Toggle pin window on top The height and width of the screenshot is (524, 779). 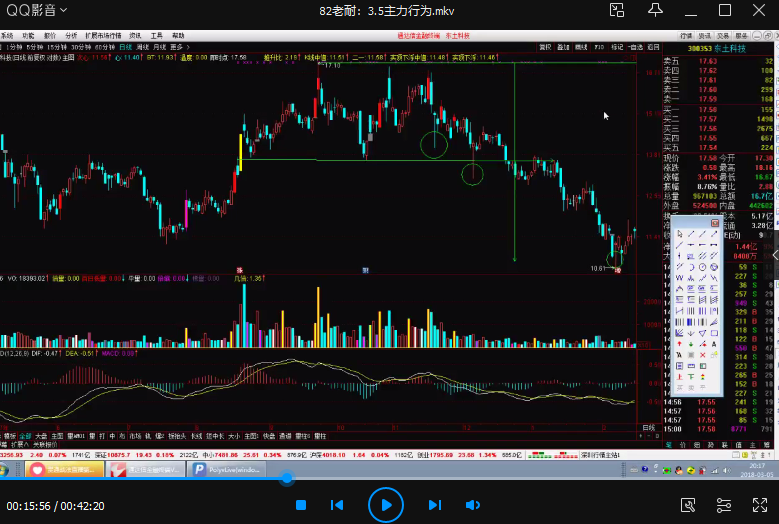pos(656,11)
